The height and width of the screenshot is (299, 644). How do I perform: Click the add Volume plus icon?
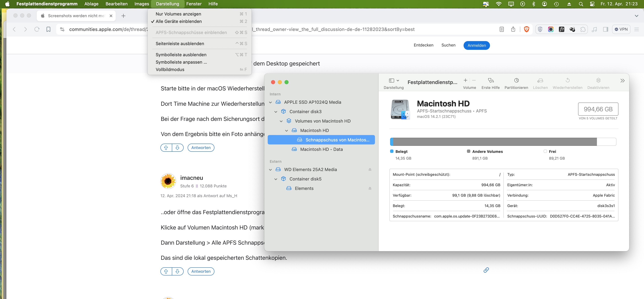coord(465,81)
